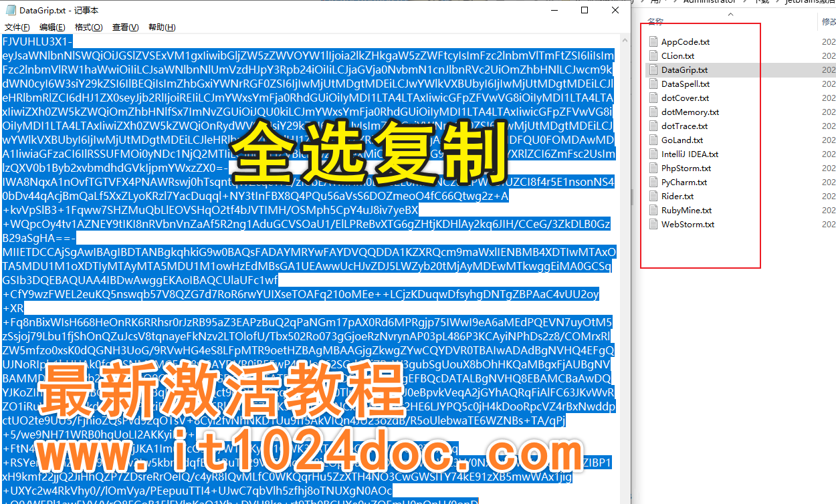Select the CLion.txt file icon
Screen dimensions: 836x504
(654, 55)
